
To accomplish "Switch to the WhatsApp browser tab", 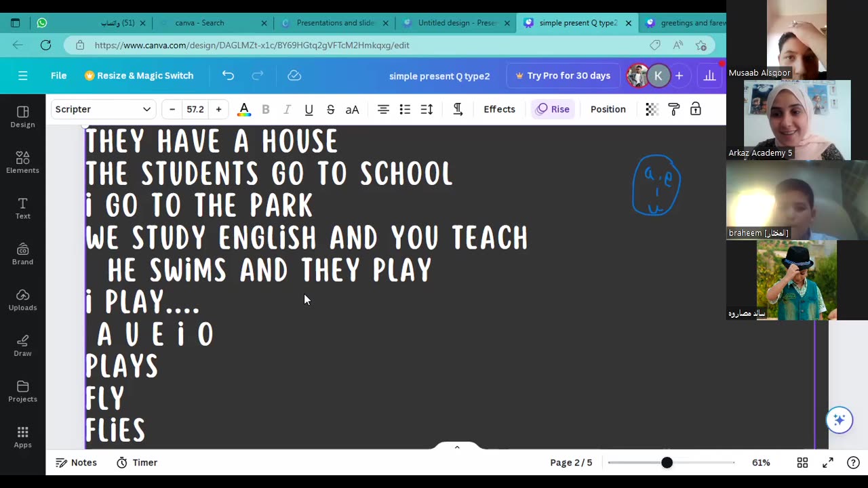I will pos(92,23).
